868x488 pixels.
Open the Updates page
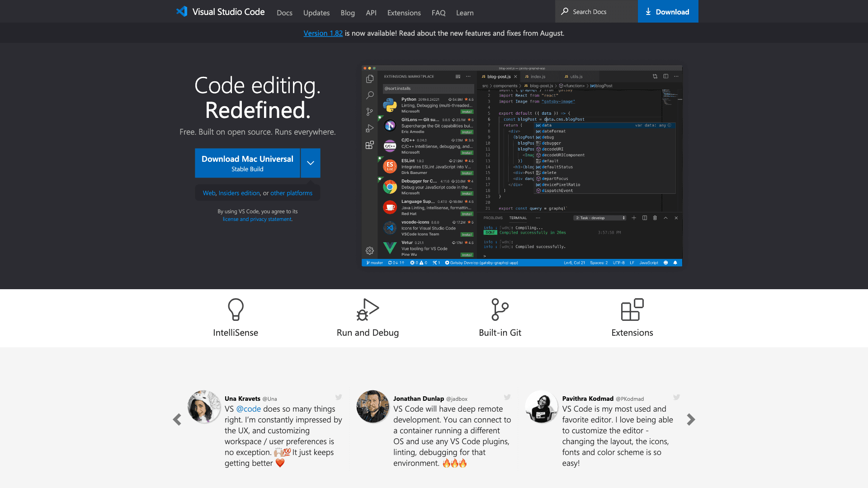point(316,13)
